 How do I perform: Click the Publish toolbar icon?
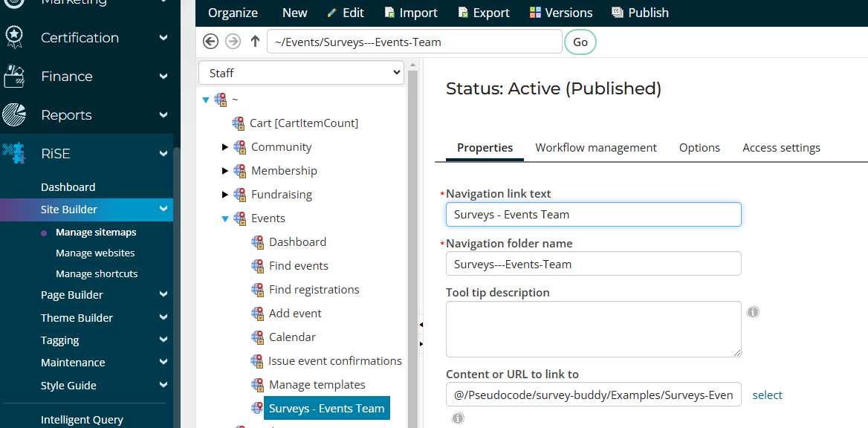click(x=618, y=12)
